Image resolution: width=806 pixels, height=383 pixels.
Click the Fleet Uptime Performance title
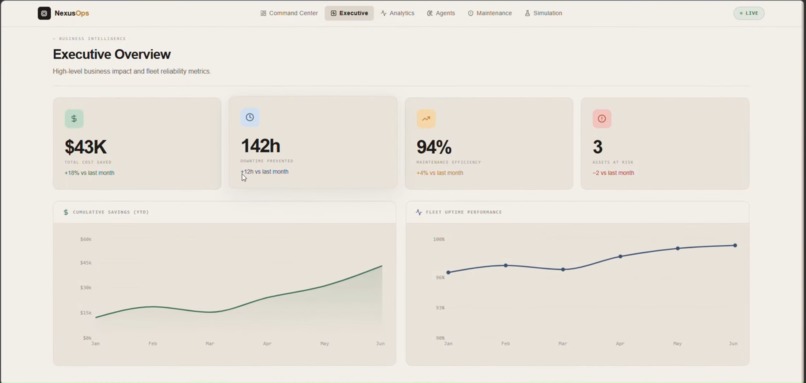click(464, 212)
